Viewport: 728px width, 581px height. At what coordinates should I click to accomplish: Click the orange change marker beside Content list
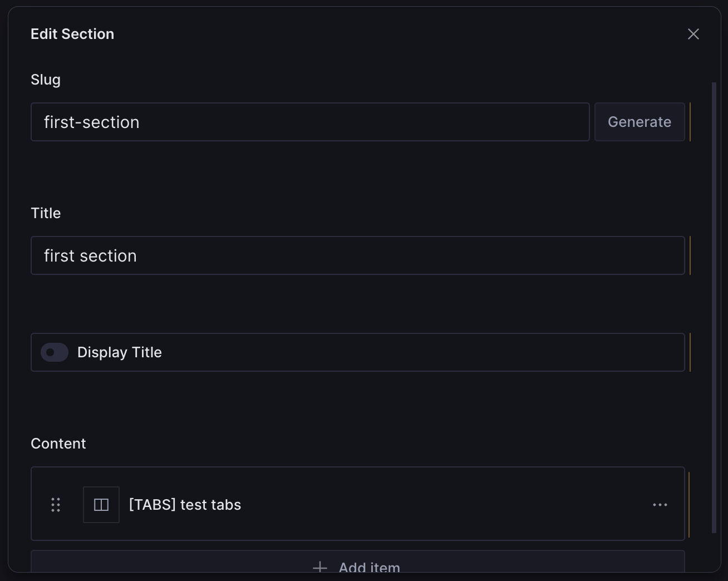tap(689, 505)
